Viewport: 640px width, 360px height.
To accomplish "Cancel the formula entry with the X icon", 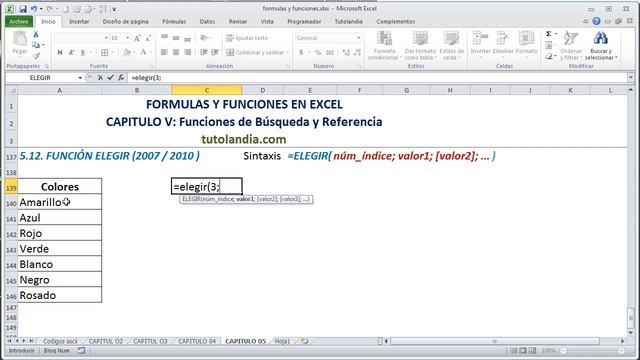I will (x=100, y=78).
